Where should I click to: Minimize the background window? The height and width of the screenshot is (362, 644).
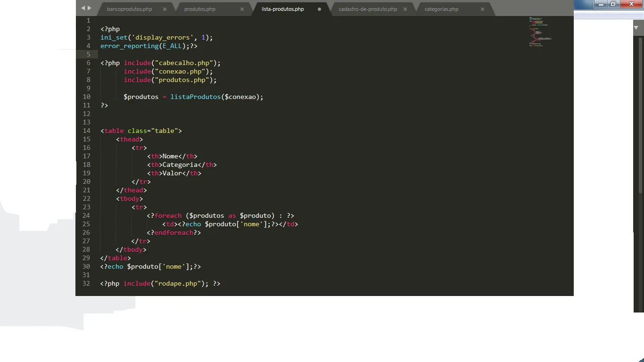[x=601, y=4]
